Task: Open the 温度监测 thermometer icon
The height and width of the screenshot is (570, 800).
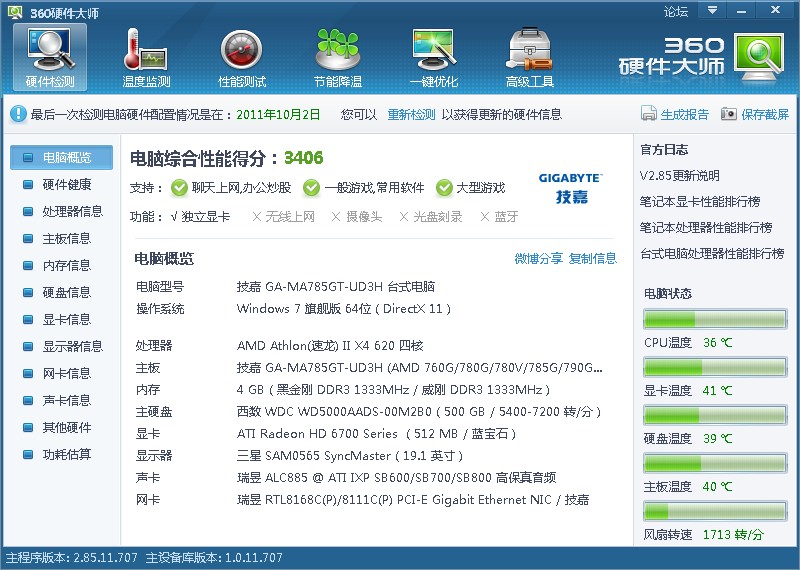Action: point(146,57)
